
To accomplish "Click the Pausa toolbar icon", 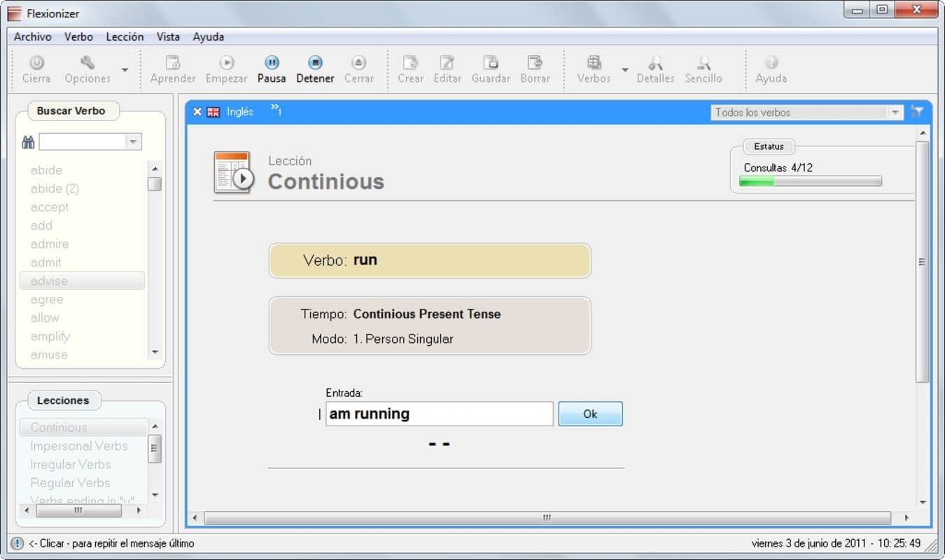I will (x=271, y=63).
